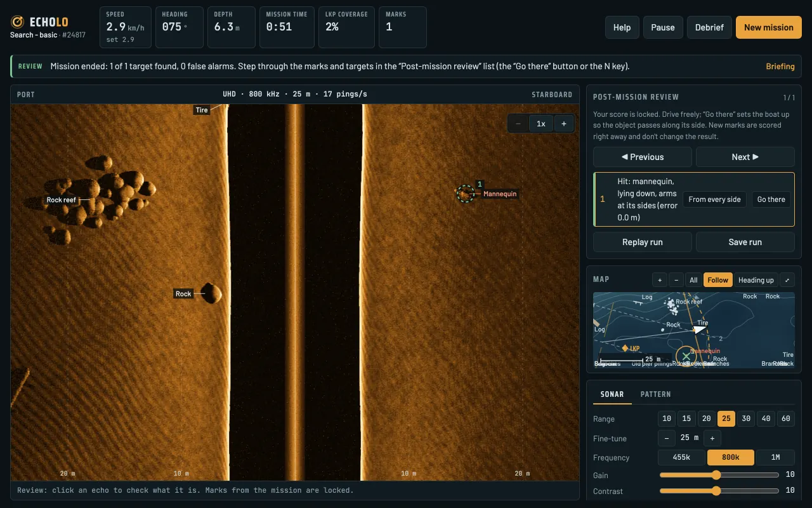Open the Debrief
The image size is (812, 508).
(x=709, y=27)
